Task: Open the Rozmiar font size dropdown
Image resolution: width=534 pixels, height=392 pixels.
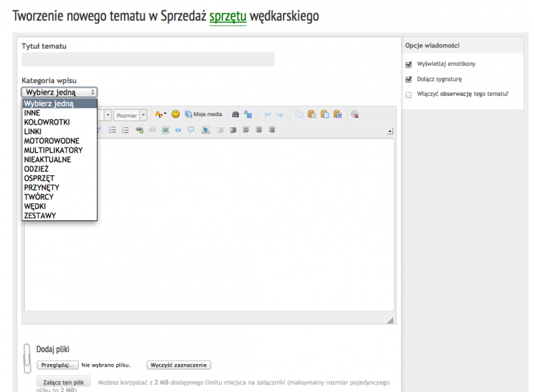Action: point(130,115)
